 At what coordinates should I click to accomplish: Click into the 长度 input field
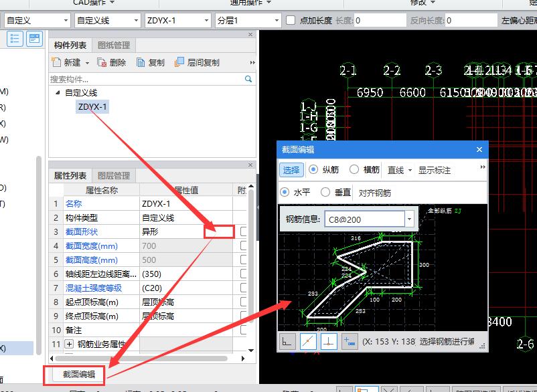coord(380,21)
